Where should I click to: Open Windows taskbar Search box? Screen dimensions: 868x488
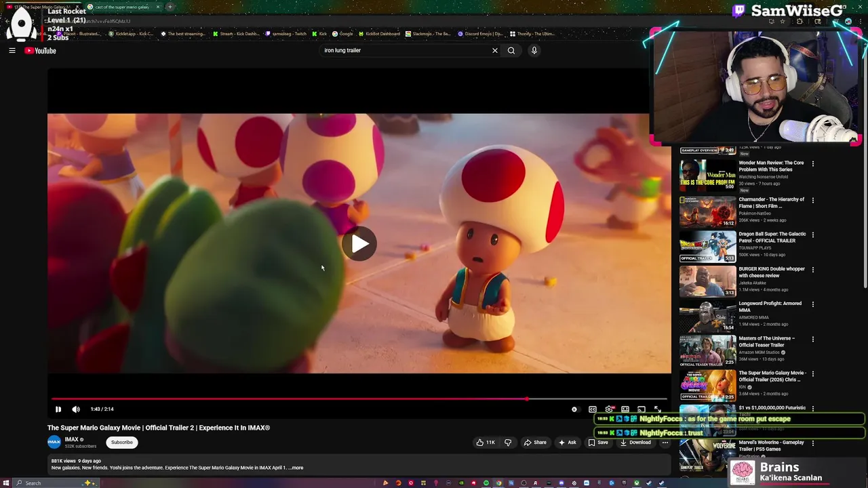click(x=57, y=483)
